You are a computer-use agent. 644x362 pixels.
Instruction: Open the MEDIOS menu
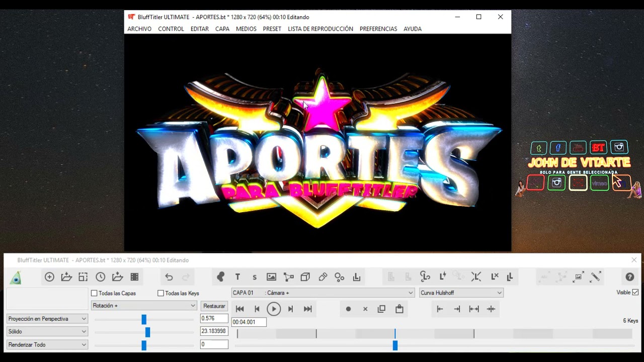pos(246,29)
